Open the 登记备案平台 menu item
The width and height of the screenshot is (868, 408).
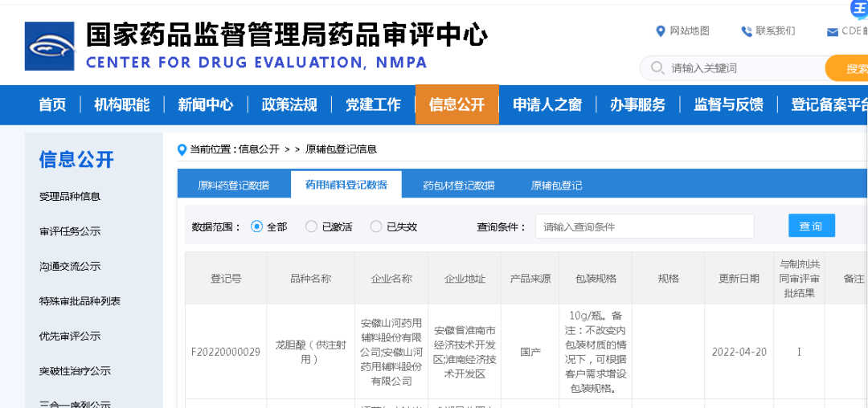tap(829, 104)
